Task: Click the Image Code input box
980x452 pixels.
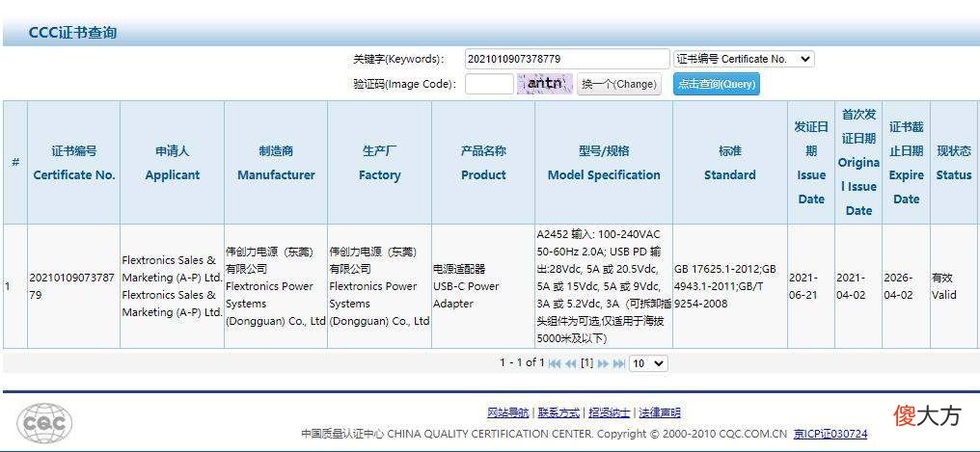Action: click(489, 84)
